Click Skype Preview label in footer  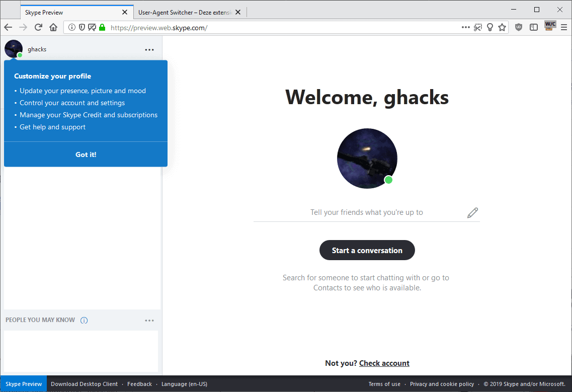click(x=24, y=384)
